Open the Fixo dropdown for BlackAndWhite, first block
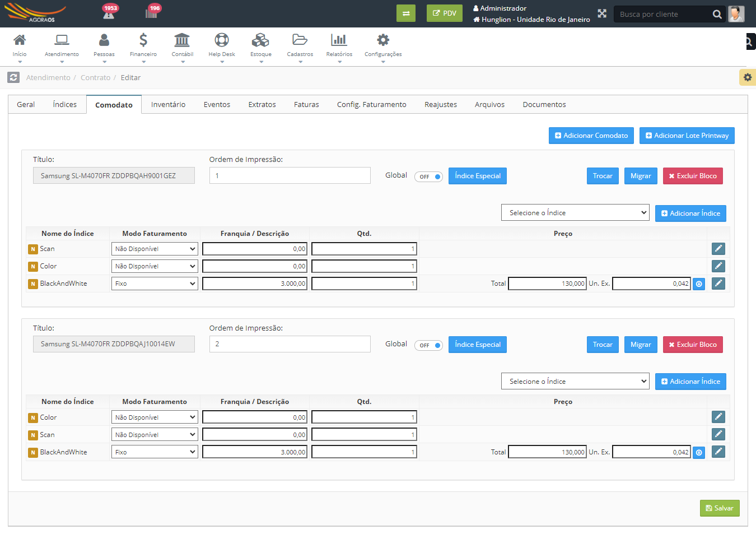Image resolution: width=756 pixels, height=534 pixels. pos(155,284)
